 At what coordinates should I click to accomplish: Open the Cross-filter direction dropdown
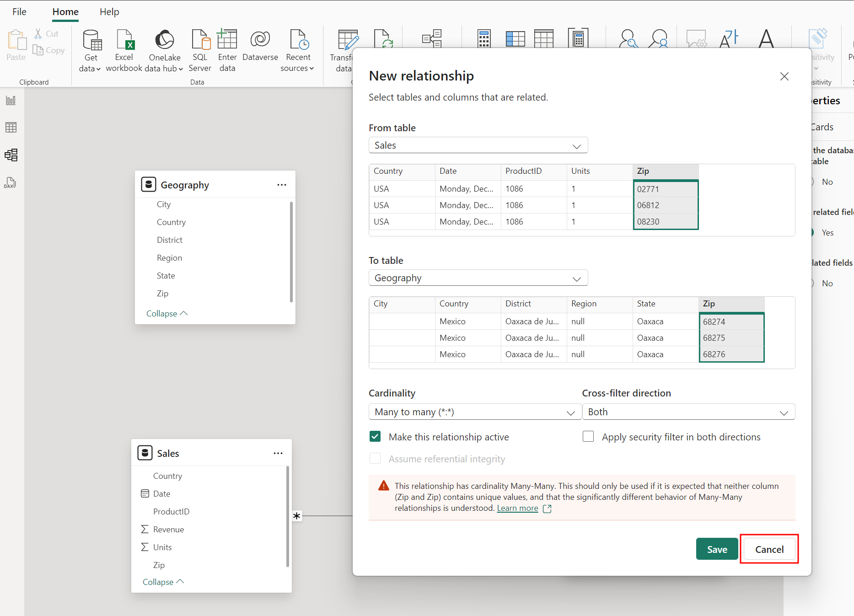(688, 412)
